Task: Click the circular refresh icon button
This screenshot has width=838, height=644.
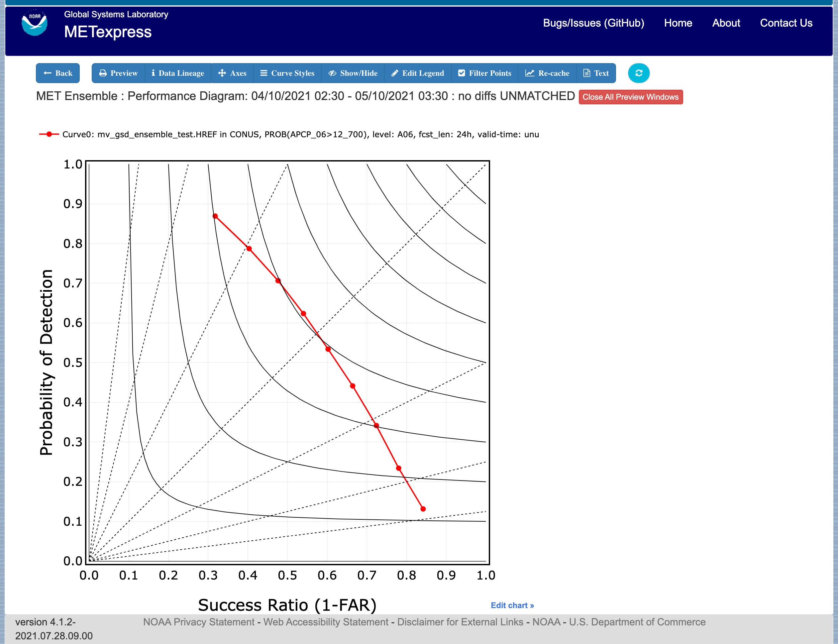Action: point(639,73)
